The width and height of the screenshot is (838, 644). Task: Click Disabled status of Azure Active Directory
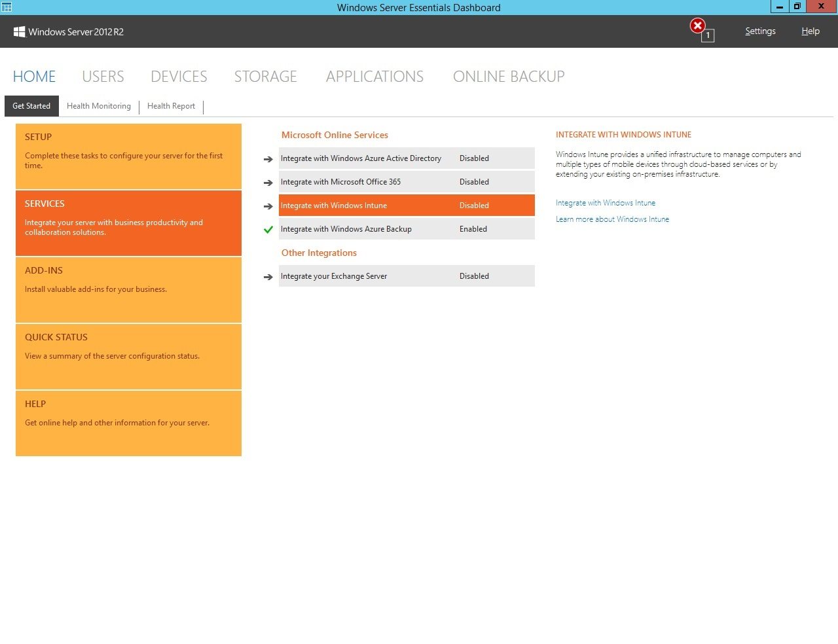tap(474, 158)
